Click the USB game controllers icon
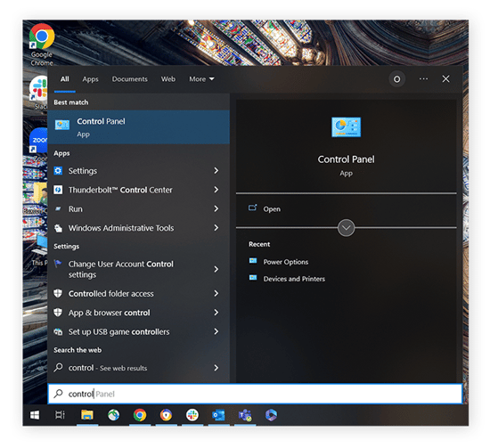The height and width of the screenshot is (448, 490). click(58, 331)
